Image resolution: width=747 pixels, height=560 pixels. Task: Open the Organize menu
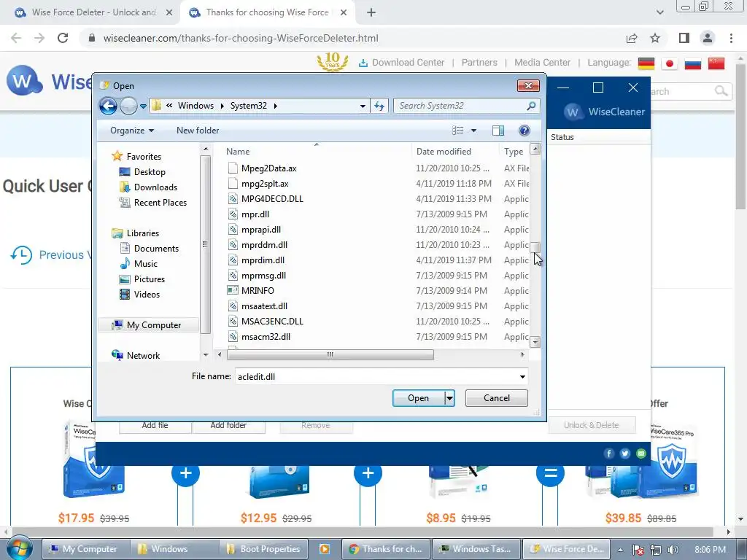(132, 131)
